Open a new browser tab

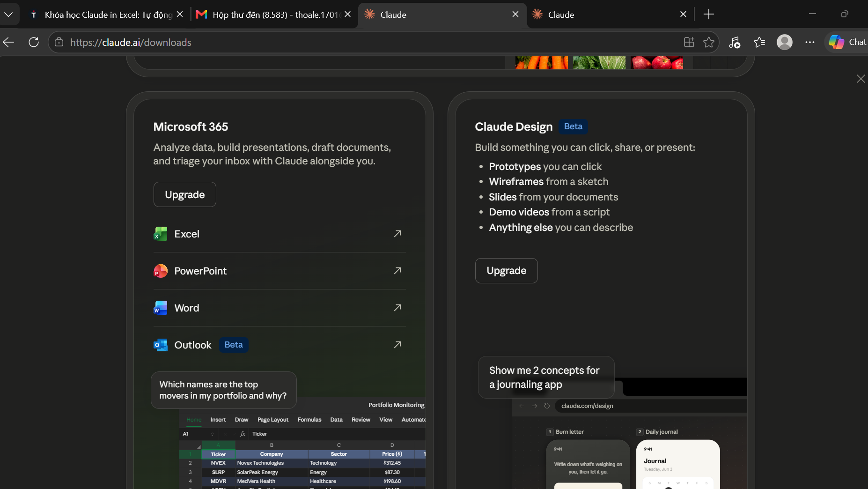709,15
